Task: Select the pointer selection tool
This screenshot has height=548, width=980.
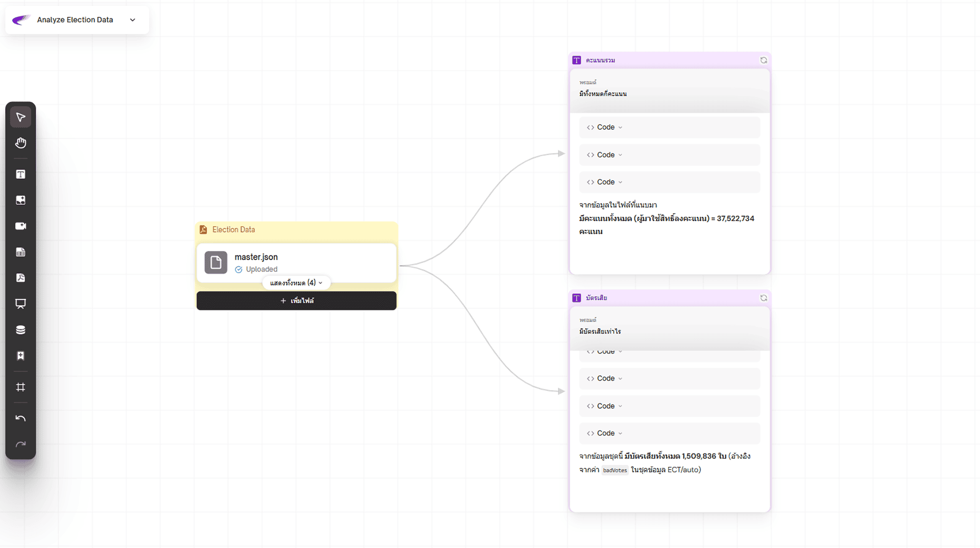Action: [x=20, y=117]
